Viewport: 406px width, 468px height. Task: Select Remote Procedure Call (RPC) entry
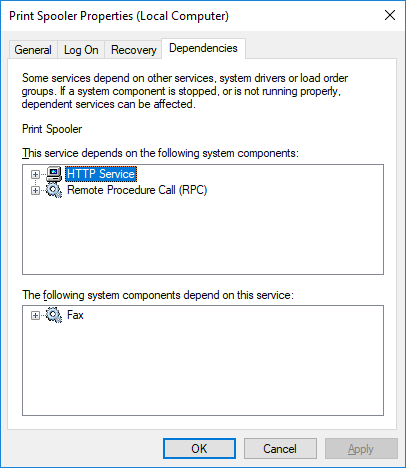point(137,190)
